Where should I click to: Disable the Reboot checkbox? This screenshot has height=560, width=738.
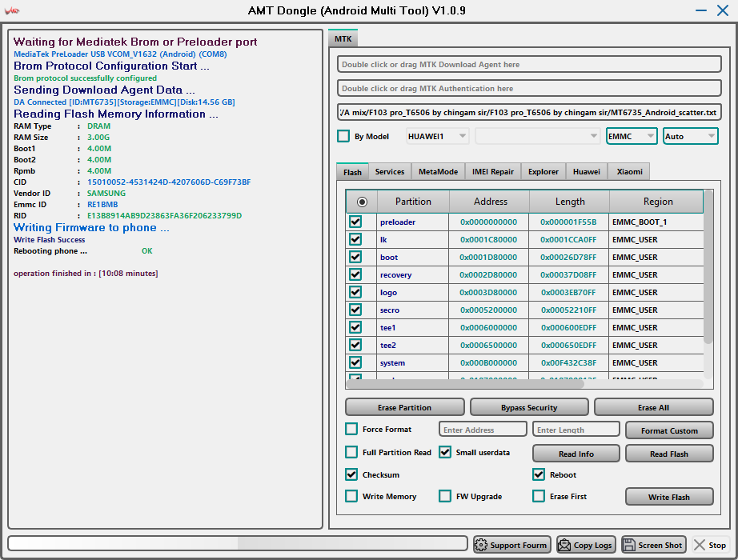(x=539, y=474)
